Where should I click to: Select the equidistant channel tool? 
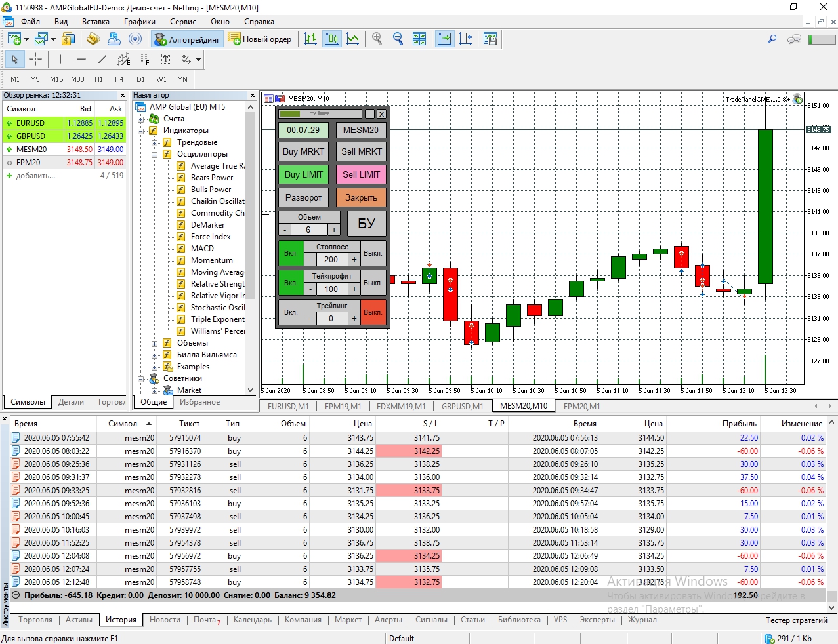click(123, 60)
